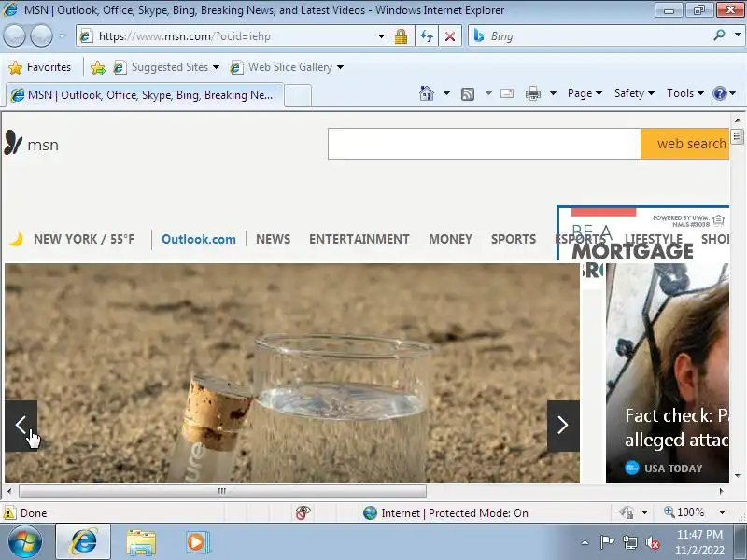747x560 pixels.
Task: Stop loading with the red X button
Action: pyautogui.click(x=450, y=36)
